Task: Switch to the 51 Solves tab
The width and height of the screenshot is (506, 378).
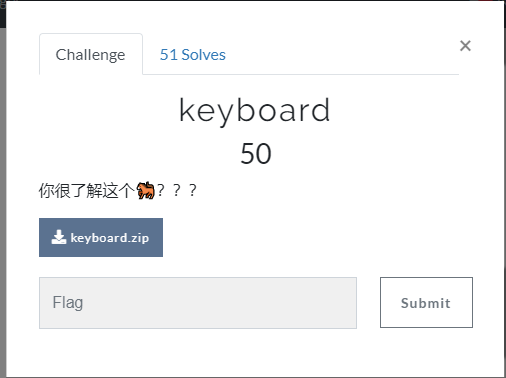Action: [193, 55]
